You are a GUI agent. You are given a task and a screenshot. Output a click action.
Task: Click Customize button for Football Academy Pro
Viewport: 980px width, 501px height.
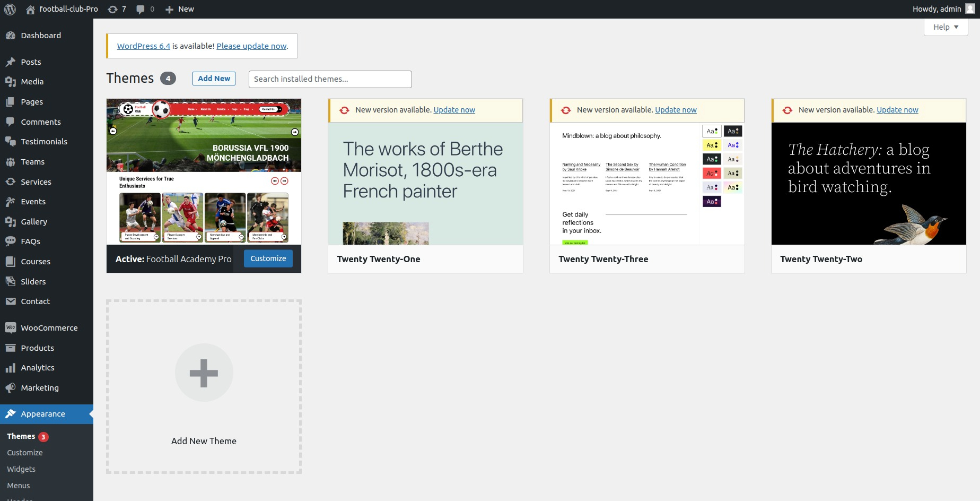coord(268,258)
